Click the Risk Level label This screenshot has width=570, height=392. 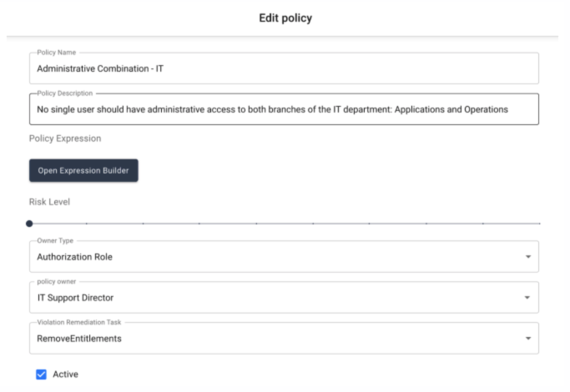[49, 202]
